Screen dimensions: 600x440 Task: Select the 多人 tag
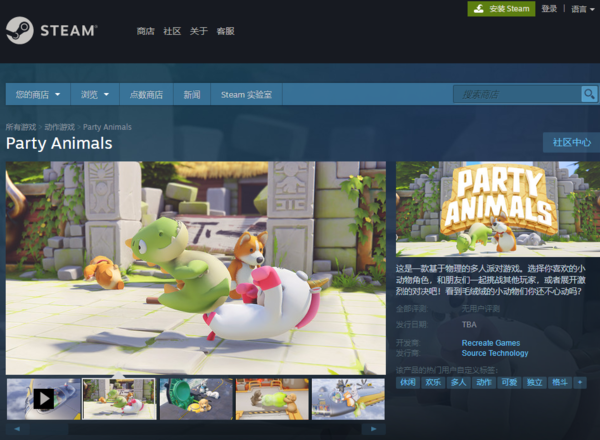pos(458,382)
